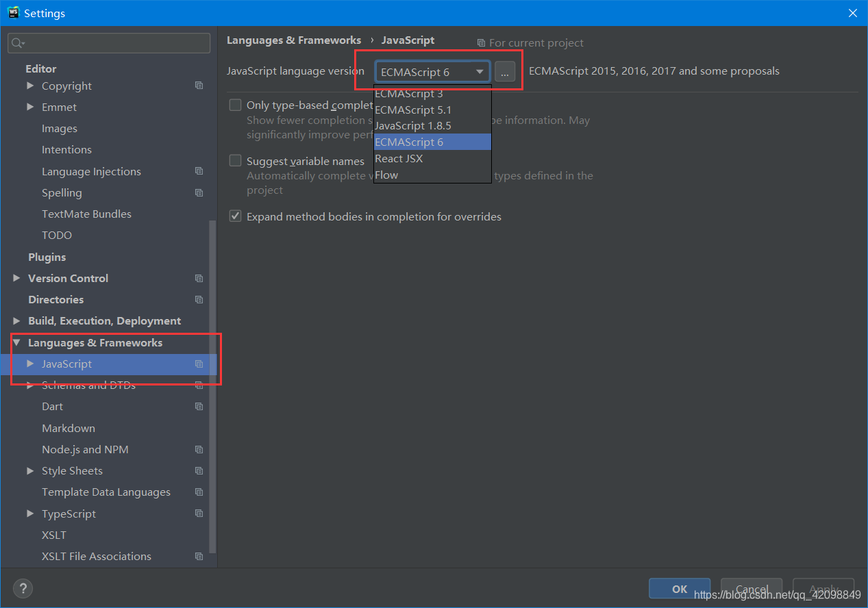Open JavaScript language version combo box

coord(432,71)
